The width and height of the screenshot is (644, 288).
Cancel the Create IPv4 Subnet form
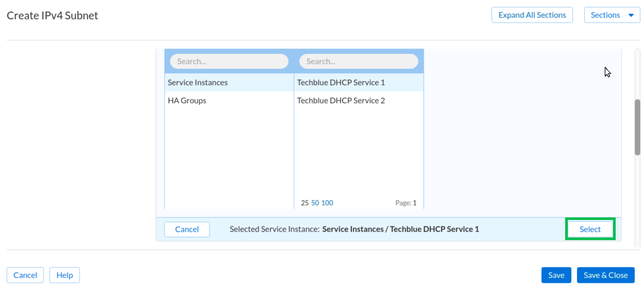[25, 275]
